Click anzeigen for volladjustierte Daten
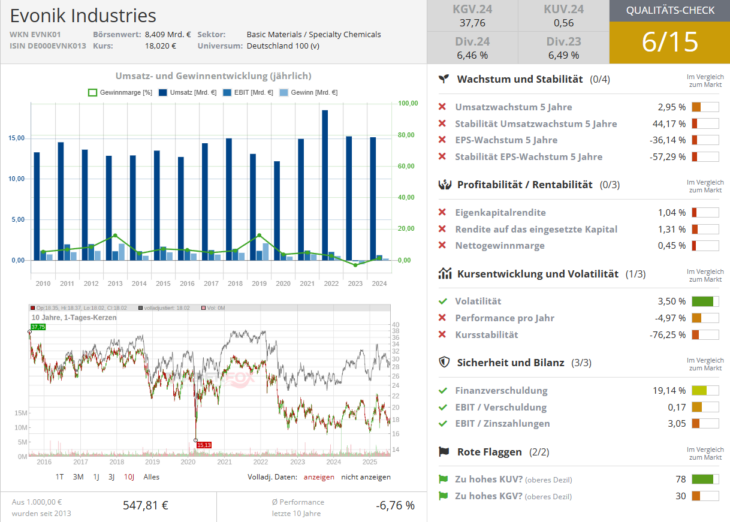This screenshot has height=522, width=730. point(318,477)
